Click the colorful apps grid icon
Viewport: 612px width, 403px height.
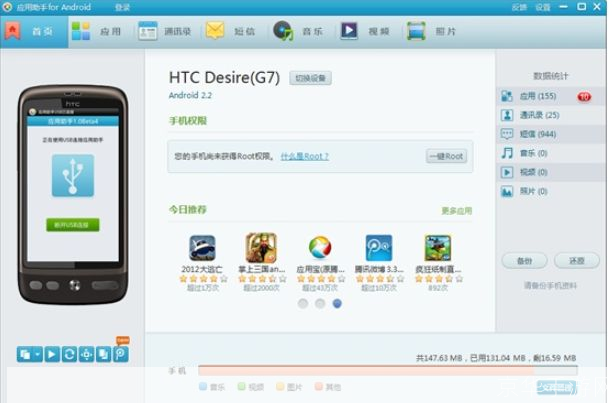[x=81, y=31]
